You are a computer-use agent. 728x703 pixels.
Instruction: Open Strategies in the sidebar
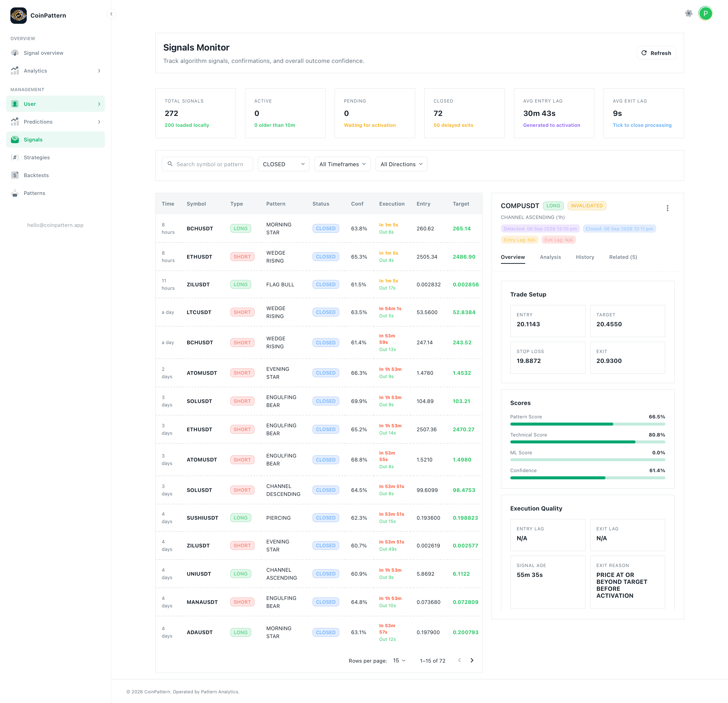coord(55,158)
